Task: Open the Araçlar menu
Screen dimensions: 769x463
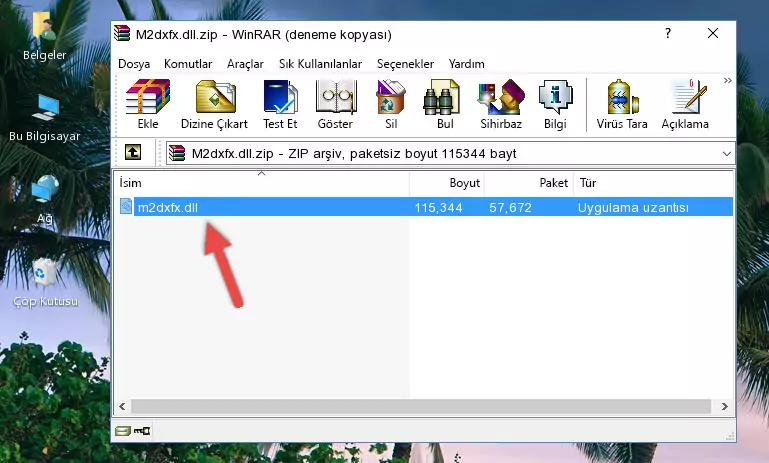Action: [245, 64]
